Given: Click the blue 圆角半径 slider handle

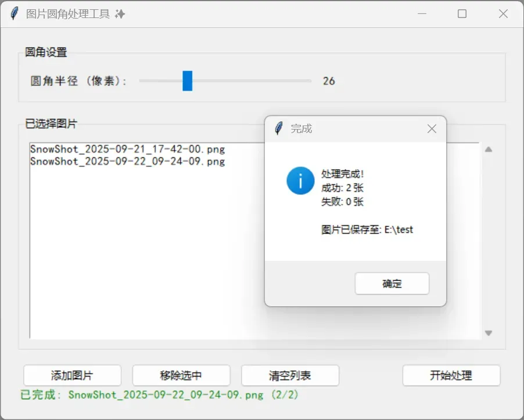Looking at the screenshot, I should coord(188,81).
